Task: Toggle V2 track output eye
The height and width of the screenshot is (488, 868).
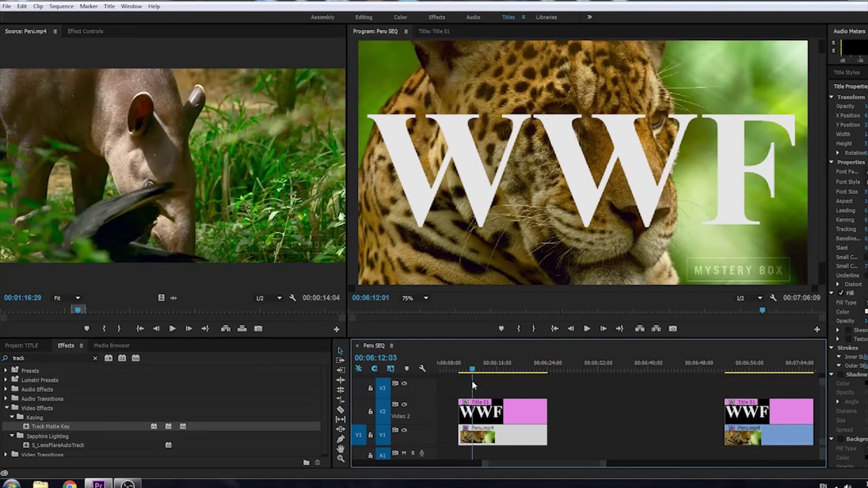Action: (404, 405)
